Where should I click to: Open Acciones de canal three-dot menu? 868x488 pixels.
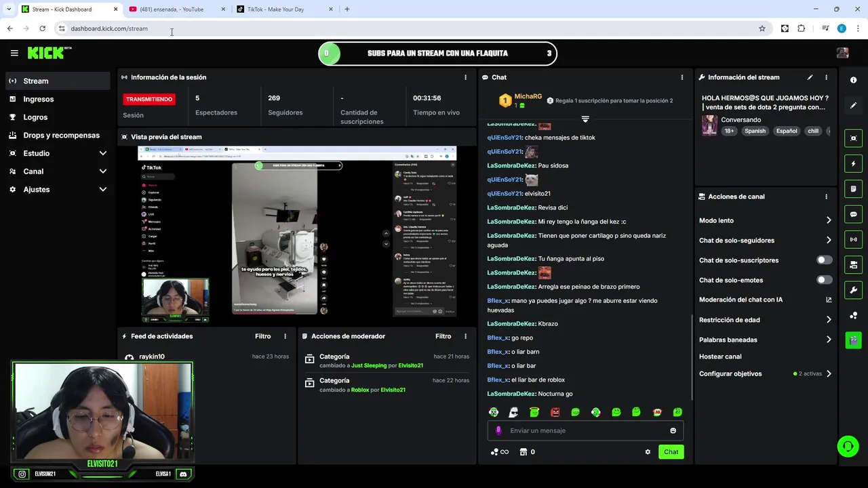point(826,197)
